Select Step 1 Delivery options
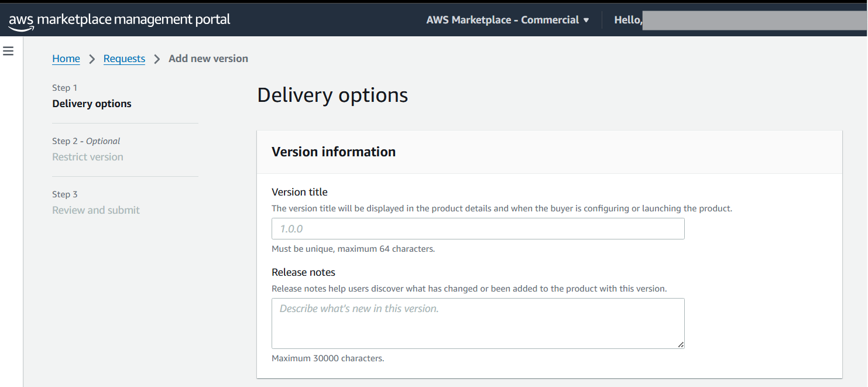This screenshot has height=387, width=868. pos(92,104)
